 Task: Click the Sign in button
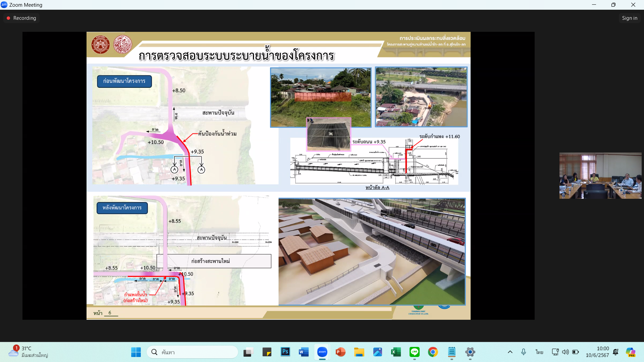[x=629, y=18]
